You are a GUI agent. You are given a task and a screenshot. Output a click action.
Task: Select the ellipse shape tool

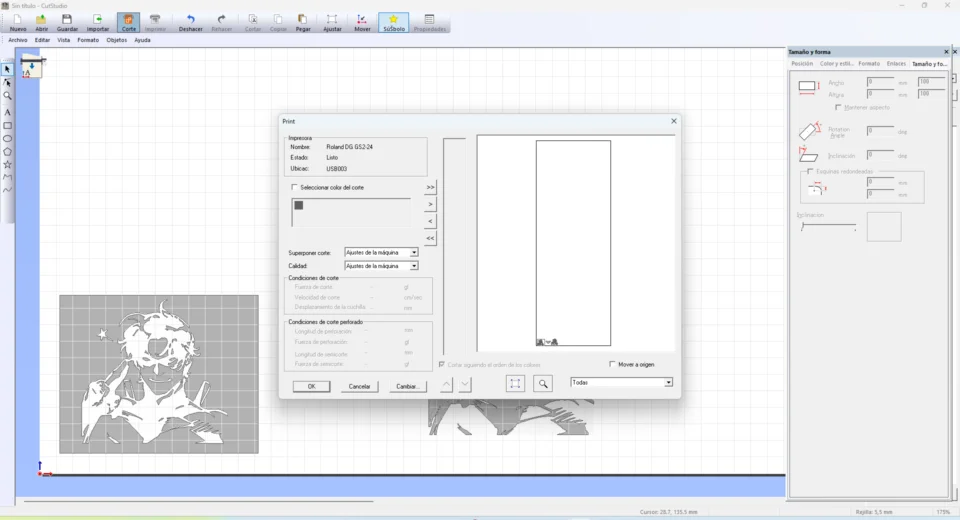(x=7, y=138)
